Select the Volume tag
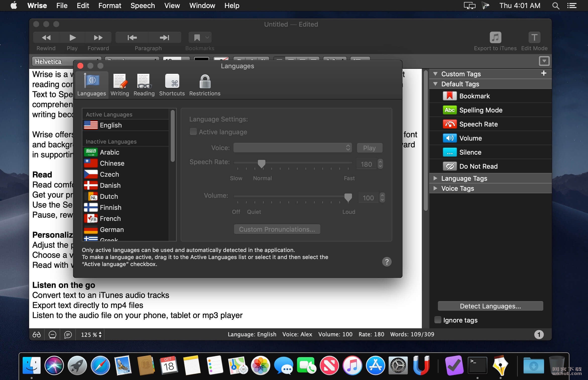This screenshot has height=380, width=588. (x=490, y=138)
